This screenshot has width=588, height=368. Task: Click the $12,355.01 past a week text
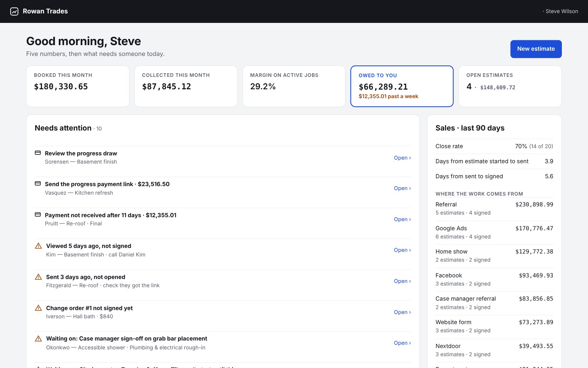[x=388, y=96]
